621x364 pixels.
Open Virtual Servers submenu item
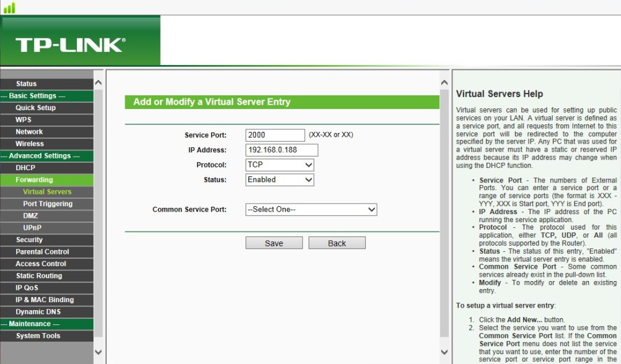47,192
